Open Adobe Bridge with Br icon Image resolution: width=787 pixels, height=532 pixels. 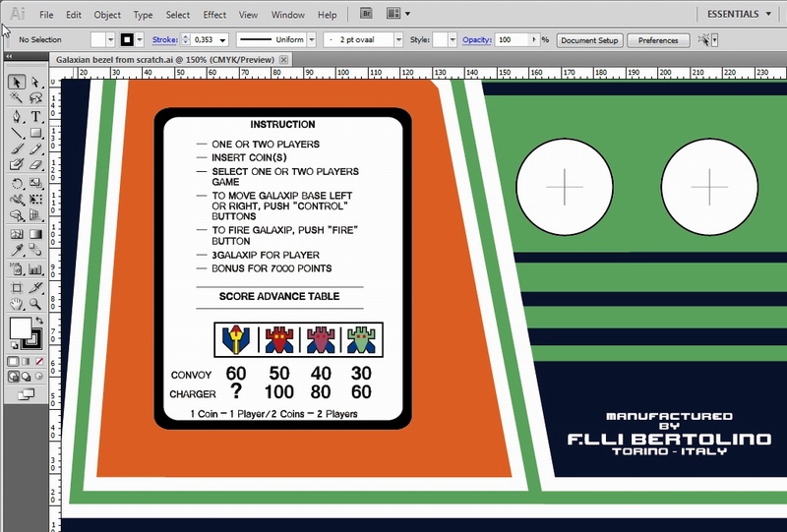click(x=366, y=14)
